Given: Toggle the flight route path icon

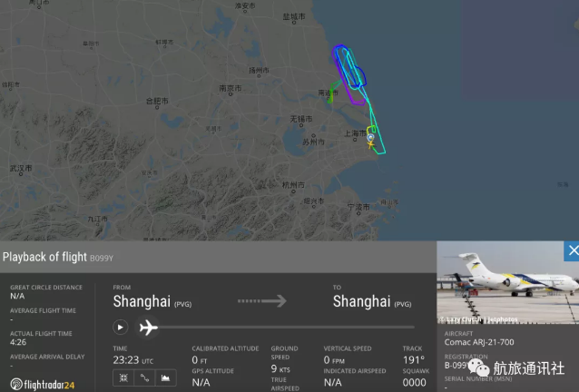Looking at the screenshot, I should (144, 377).
